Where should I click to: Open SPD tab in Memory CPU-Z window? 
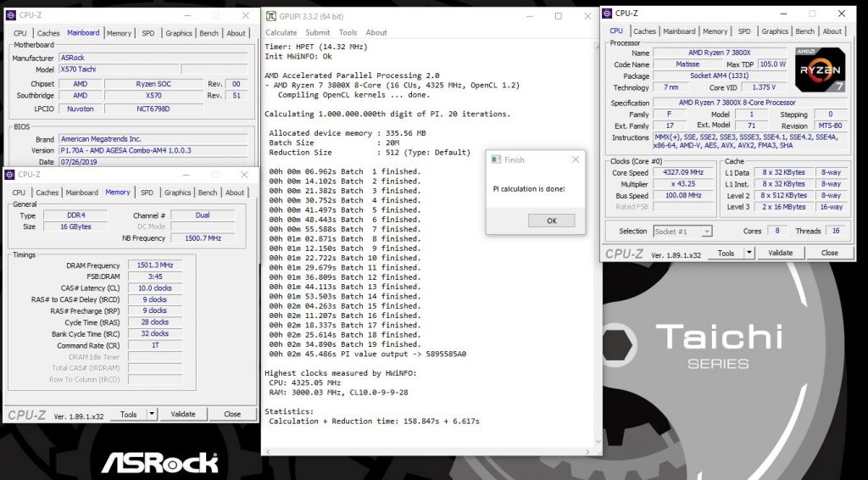(x=147, y=193)
